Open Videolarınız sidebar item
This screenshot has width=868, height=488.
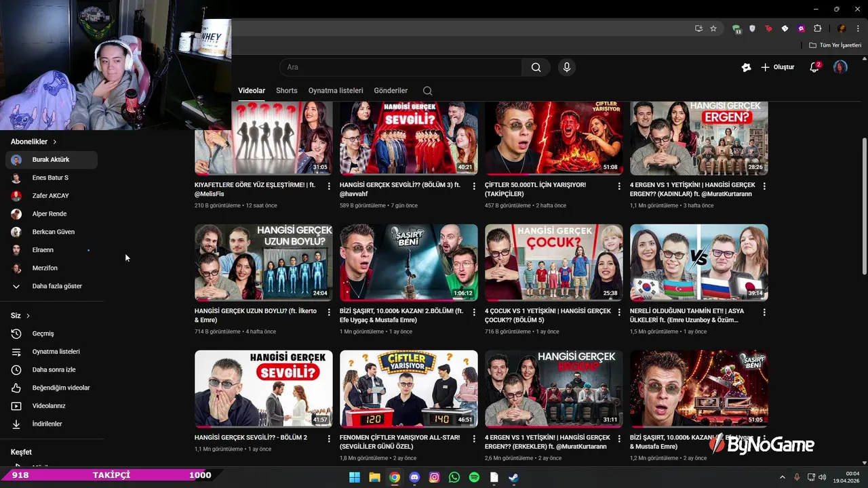(52, 406)
